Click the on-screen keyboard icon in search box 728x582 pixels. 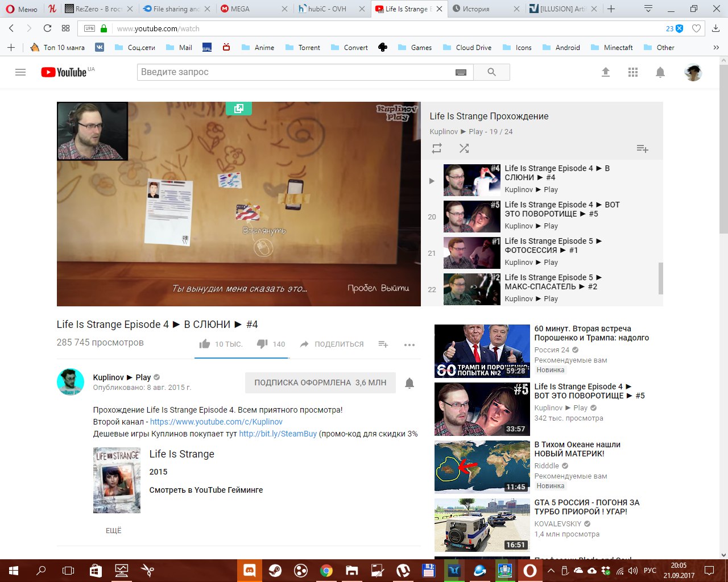461,72
